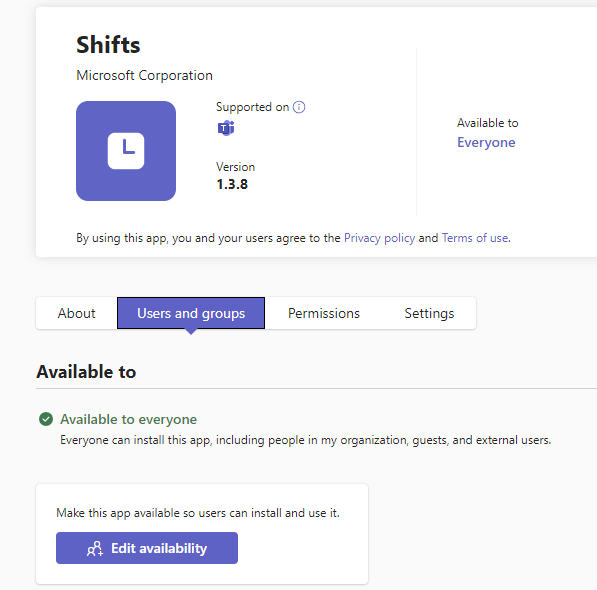Viewport: 597px width, 590px height.
Task: Click the Make this app available description
Action: [x=198, y=513]
